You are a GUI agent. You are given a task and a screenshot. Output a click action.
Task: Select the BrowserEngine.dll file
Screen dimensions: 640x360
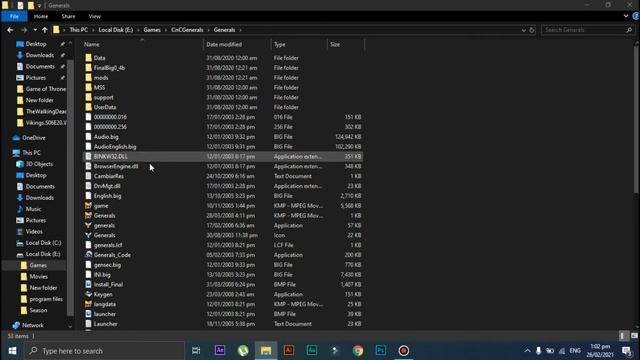(x=116, y=166)
